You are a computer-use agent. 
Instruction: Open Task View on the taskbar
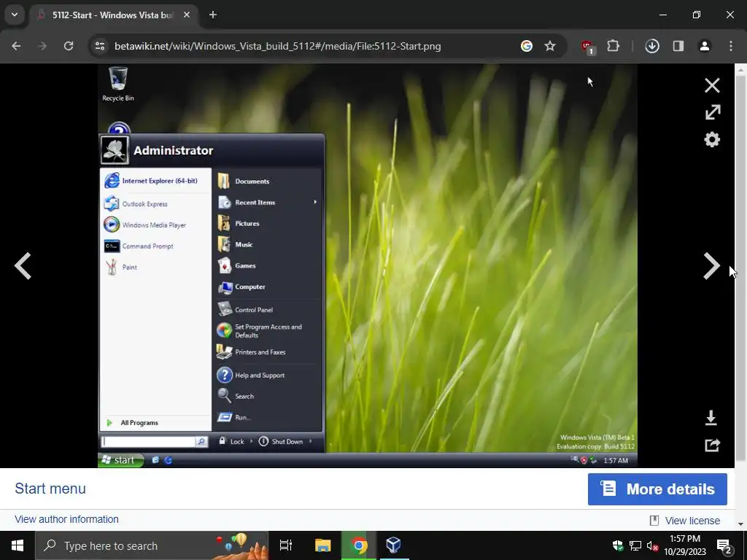coord(286,545)
